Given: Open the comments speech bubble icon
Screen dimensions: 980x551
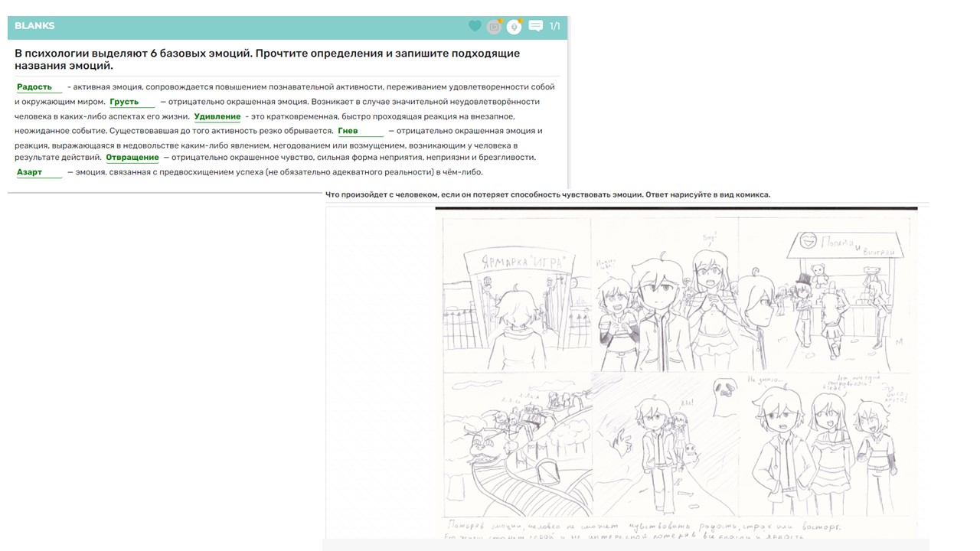Looking at the screenshot, I should [x=536, y=26].
